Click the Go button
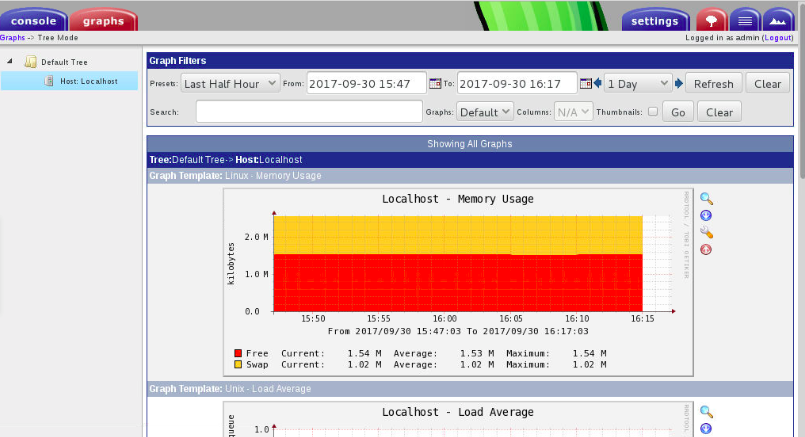This screenshot has width=805, height=437. (678, 112)
